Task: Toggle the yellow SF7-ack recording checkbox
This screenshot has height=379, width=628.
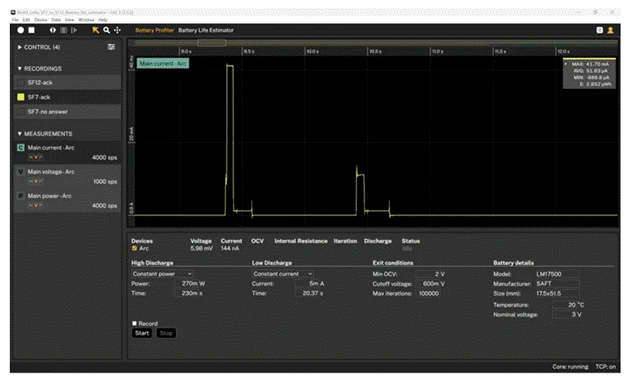Action: (21, 97)
